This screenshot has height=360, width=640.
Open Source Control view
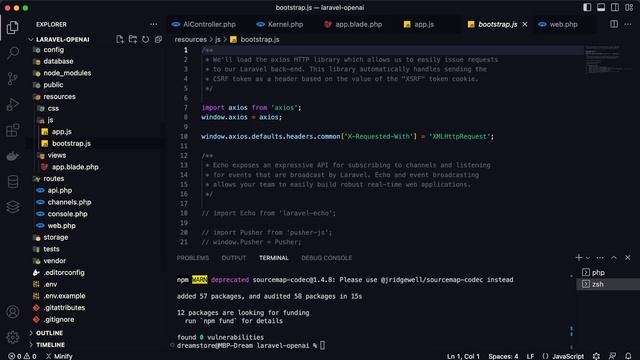click(13, 78)
